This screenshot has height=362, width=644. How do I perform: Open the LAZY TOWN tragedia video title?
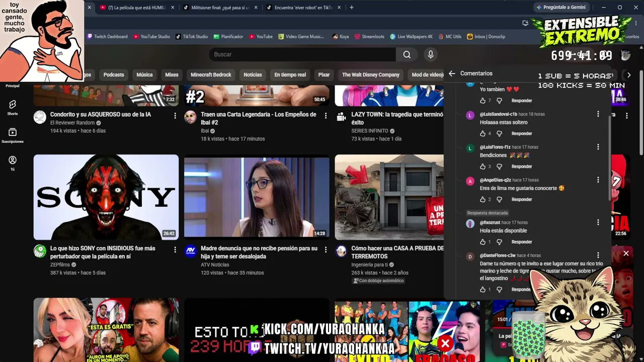click(397, 118)
